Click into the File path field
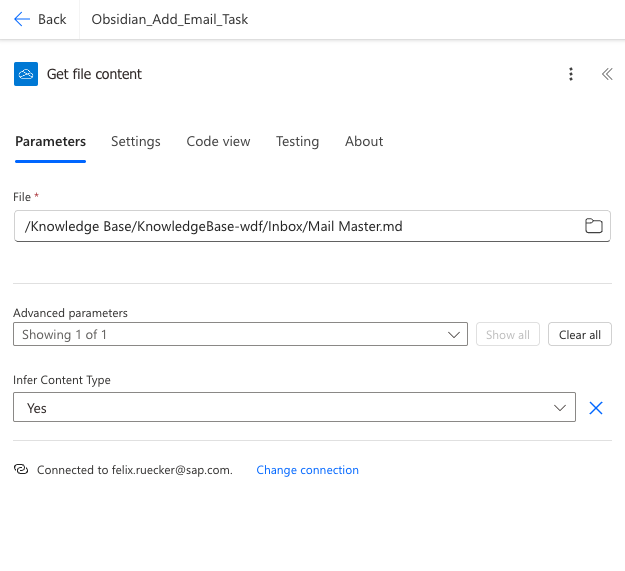 (300, 226)
